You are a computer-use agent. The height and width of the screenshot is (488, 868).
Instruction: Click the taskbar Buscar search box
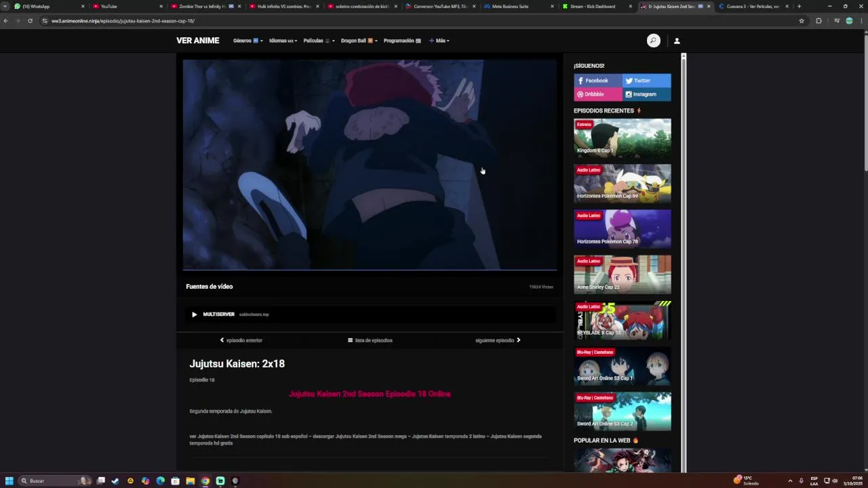[x=55, y=481]
